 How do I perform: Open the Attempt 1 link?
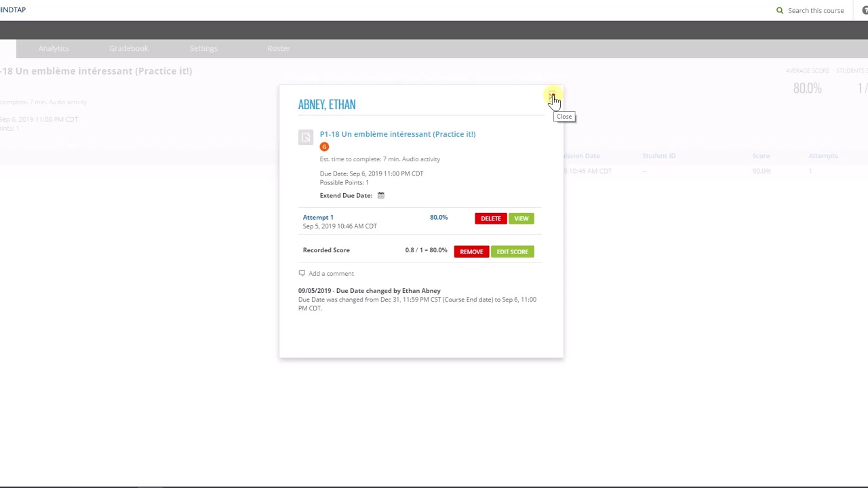pyautogui.click(x=318, y=218)
